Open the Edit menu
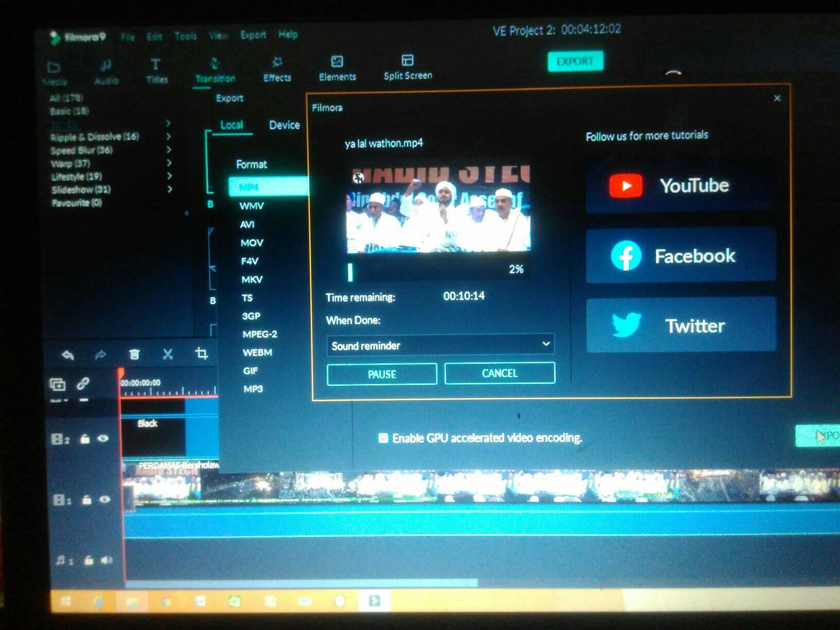The width and height of the screenshot is (840, 630). [154, 37]
